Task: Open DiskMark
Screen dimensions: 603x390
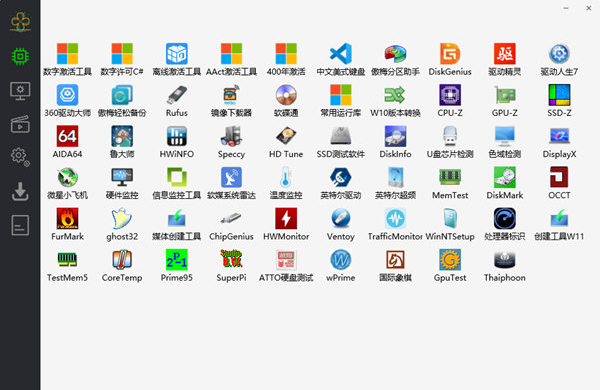Action: tap(505, 183)
